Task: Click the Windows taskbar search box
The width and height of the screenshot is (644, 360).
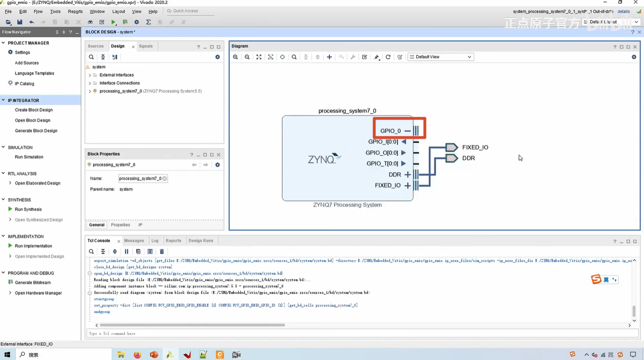Action: tap(63, 355)
